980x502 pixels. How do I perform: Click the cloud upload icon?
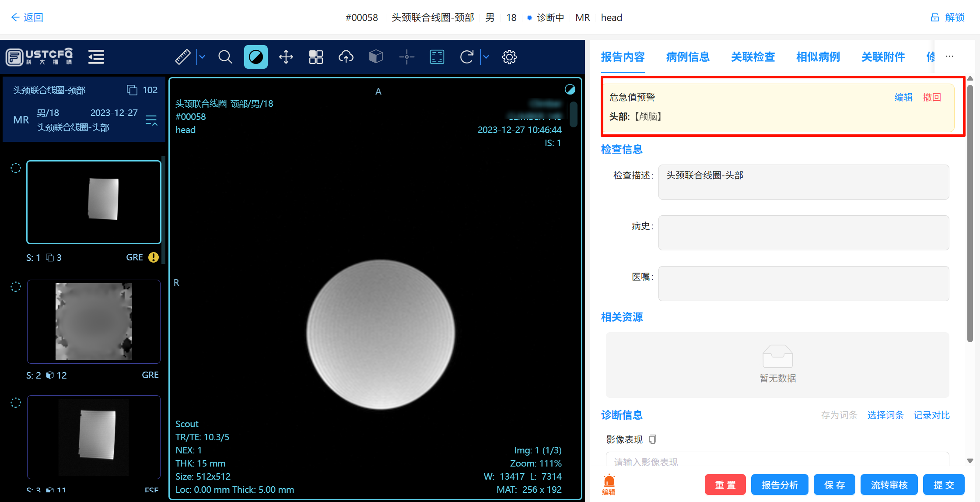pos(346,57)
